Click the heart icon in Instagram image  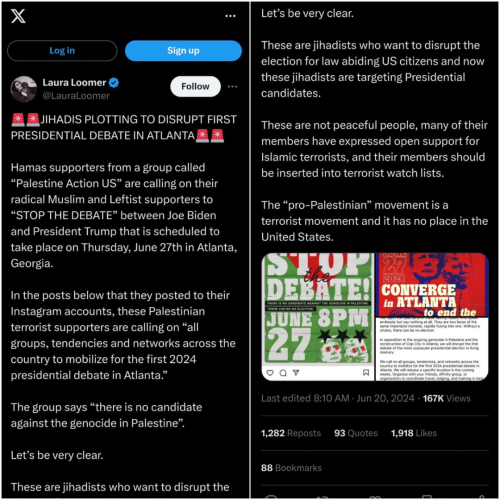pyautogui.click(x=270, y=373)
